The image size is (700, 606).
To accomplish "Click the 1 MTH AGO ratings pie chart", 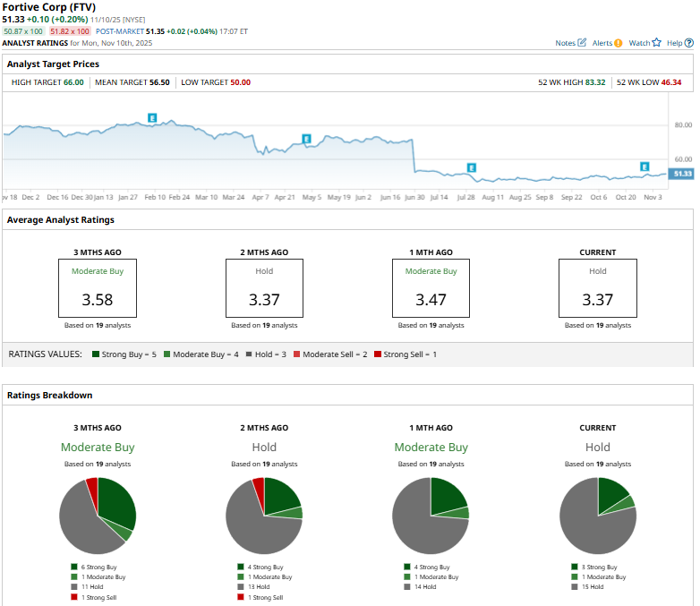I will (431, 516).
